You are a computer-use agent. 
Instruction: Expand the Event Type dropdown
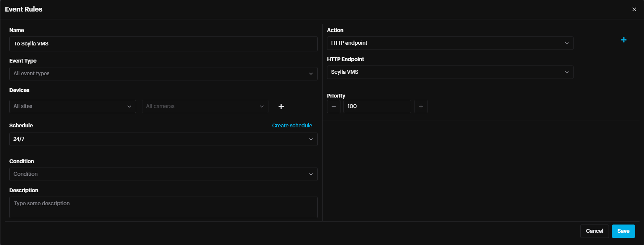[163, 74]
